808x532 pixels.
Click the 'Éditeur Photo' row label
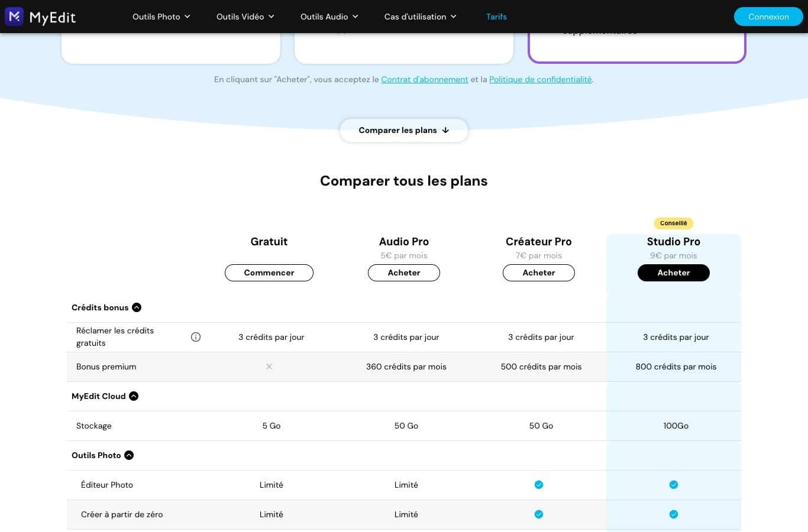coord(107,485)
